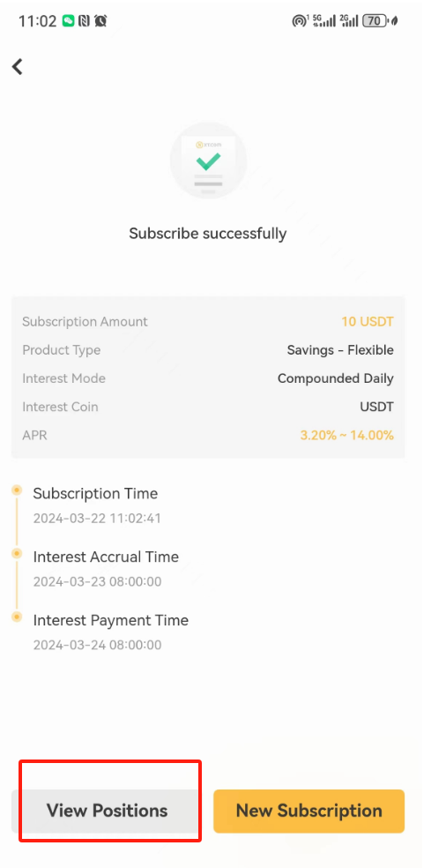Image resolution: width=431 pixels, height=868 pixels.
Task: Tap the 5G signal strength icon
Action: click(324, 21)
